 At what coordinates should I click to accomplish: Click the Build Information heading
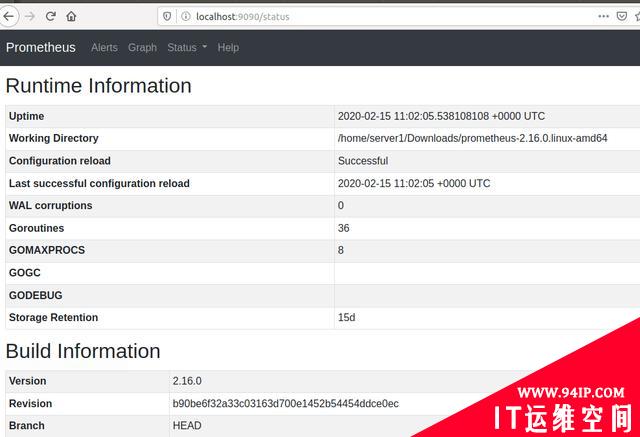(x=83, y=351)
